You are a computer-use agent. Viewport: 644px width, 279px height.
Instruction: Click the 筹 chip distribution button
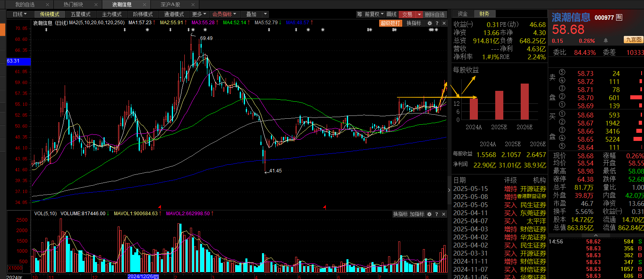pos(360,14)
